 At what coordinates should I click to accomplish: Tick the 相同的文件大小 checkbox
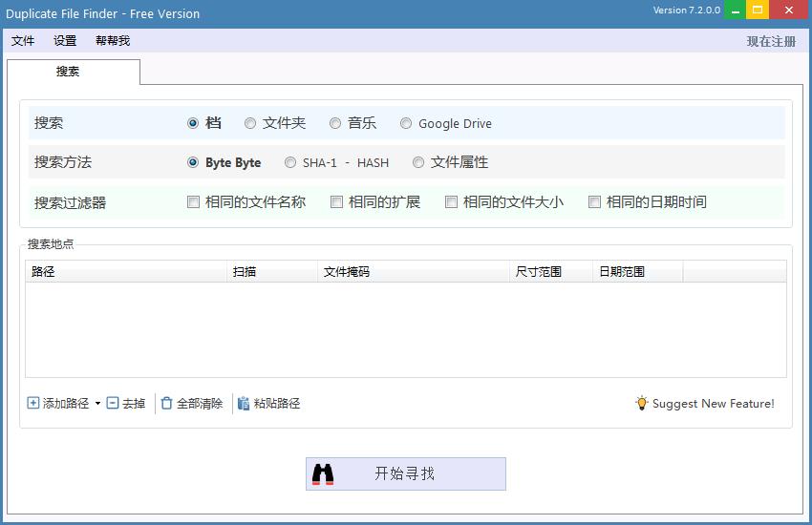(x=451, y=201)
